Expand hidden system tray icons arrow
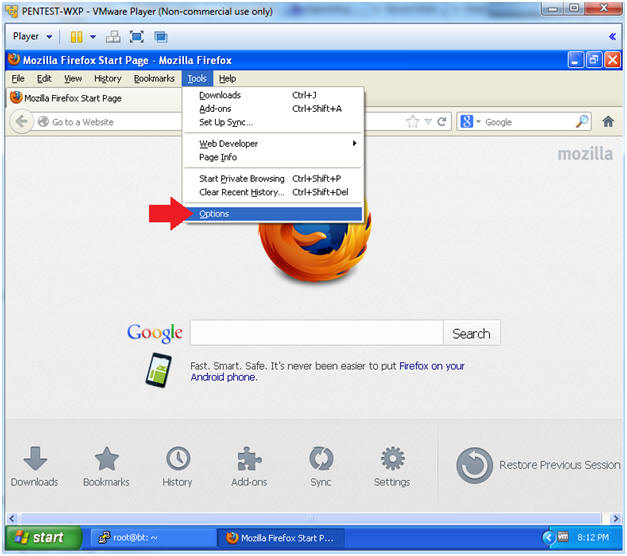 pyautogui.click(x=548, y=538)
